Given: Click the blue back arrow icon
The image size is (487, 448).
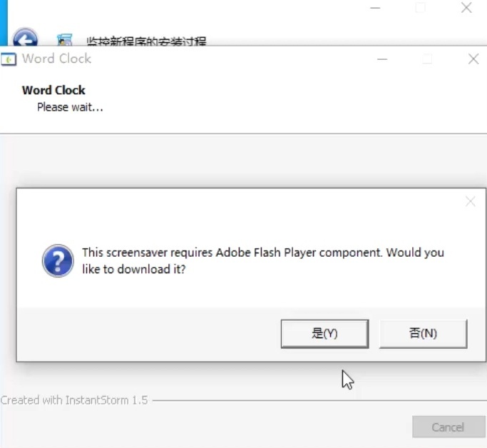Looking at the screenshot, I should pyautogui.click(x=26, y=39).
